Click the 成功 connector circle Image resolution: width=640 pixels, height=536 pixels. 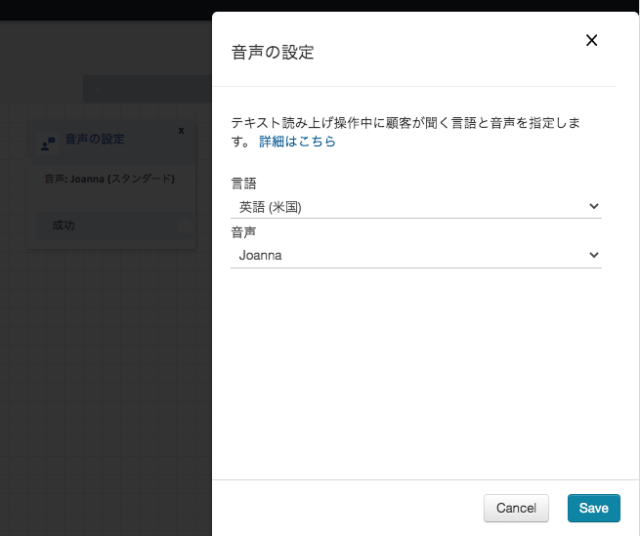tap(185, 226)
